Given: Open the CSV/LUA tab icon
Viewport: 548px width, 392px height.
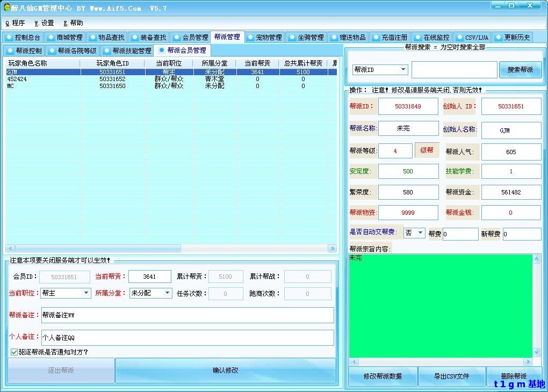Looking at the screenshot, I should pyautogui.click(x=459, y=37).
